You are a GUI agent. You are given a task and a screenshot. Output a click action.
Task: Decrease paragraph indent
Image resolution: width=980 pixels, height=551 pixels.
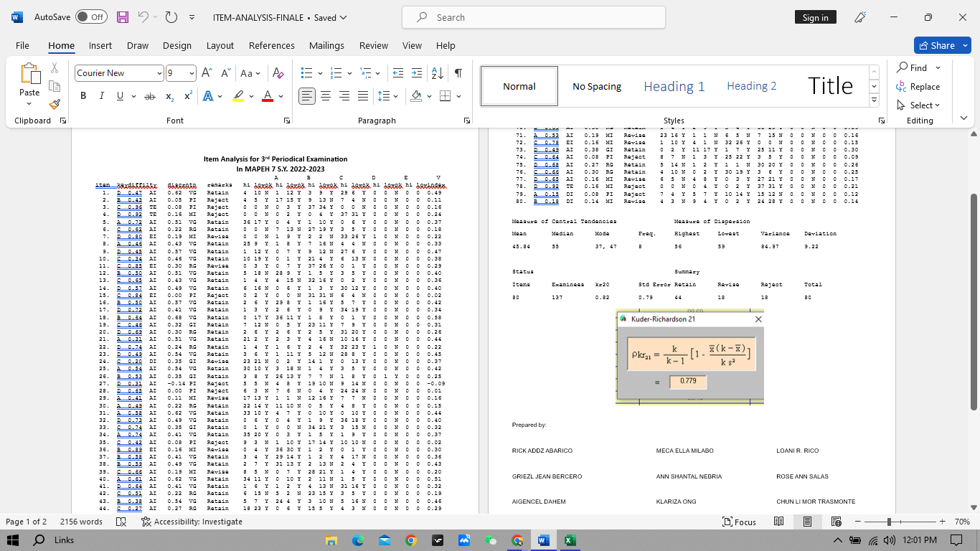pyautogui.click(x=398, y=73)
